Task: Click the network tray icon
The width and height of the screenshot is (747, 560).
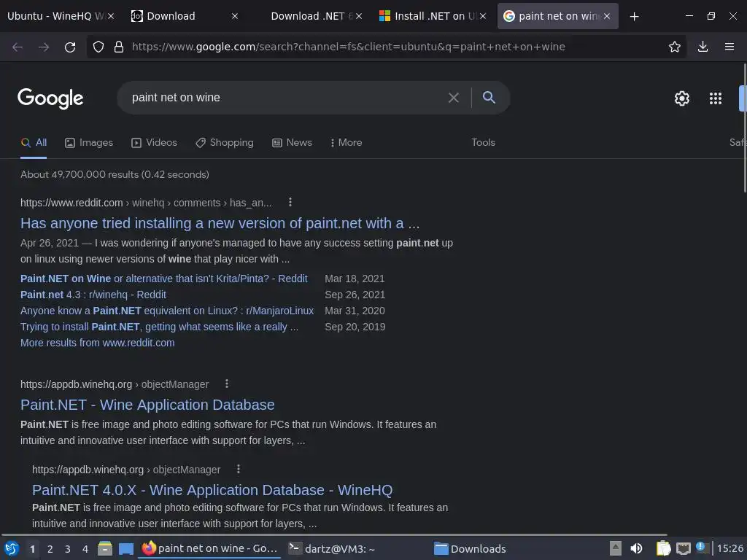Action: (x=683, y=548)
